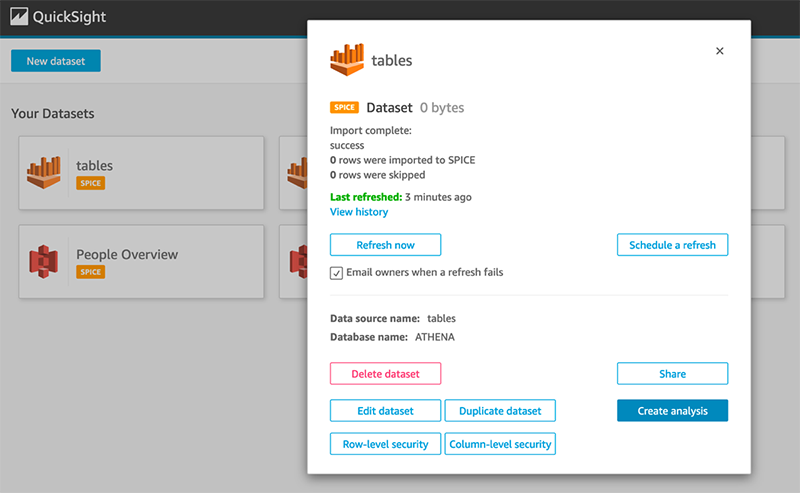The width and height of the screenshot is (800, 493).
Task: Click 0 rows were imported to SPICE
Action: click(x=403, y=160)
